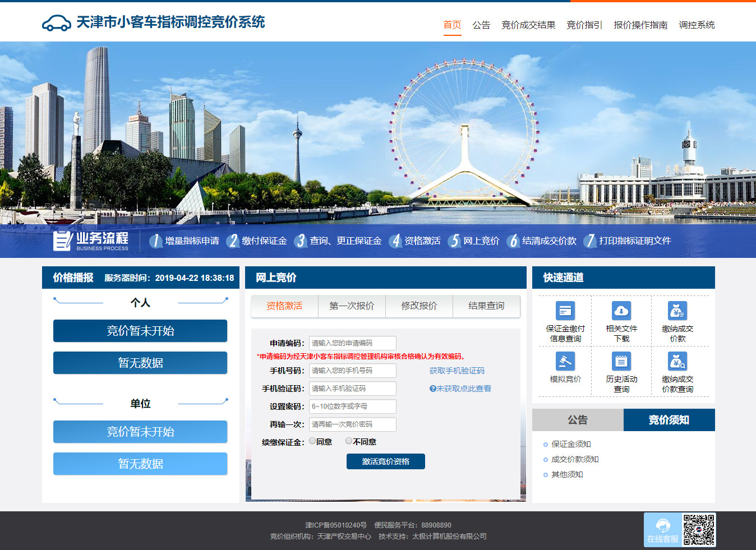The image size is (756, 550).
Task: Click step 6 结清成交价款
Action: click(542, 241)
